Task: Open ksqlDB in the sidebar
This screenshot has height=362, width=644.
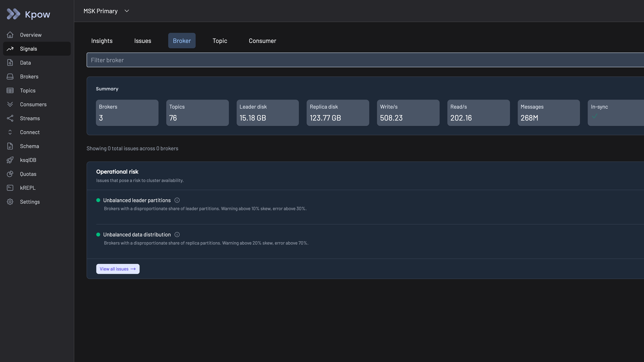Action: point(37,160)
